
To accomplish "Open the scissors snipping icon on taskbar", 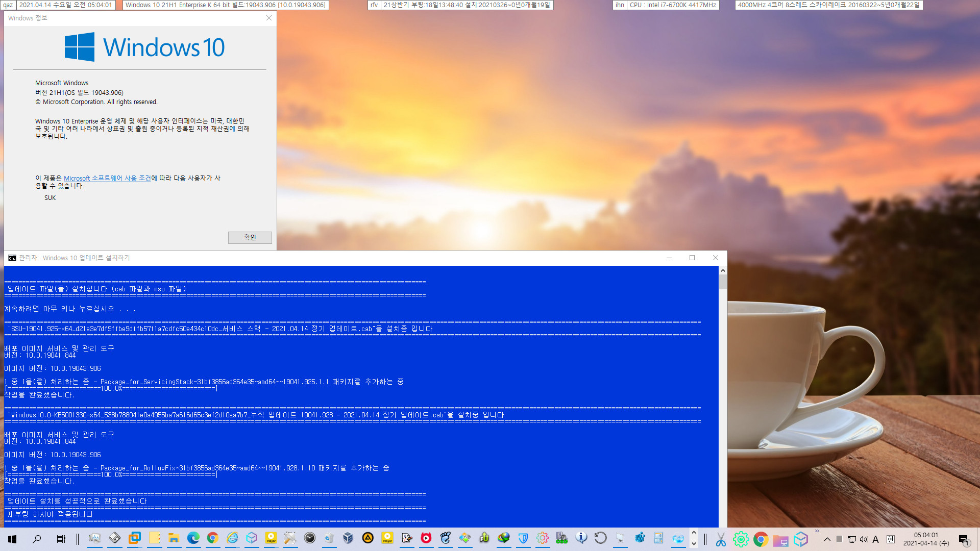I will [x=721, y=539].
